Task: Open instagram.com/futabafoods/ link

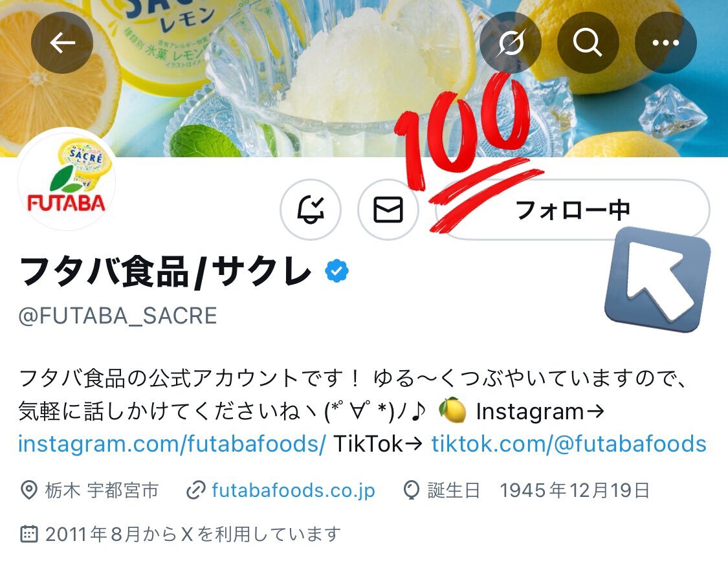Action: [x=171, y=444]
